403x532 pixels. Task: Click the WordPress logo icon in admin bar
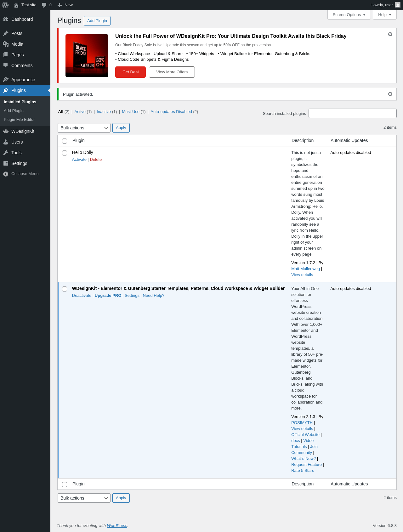tap(5, 5)
